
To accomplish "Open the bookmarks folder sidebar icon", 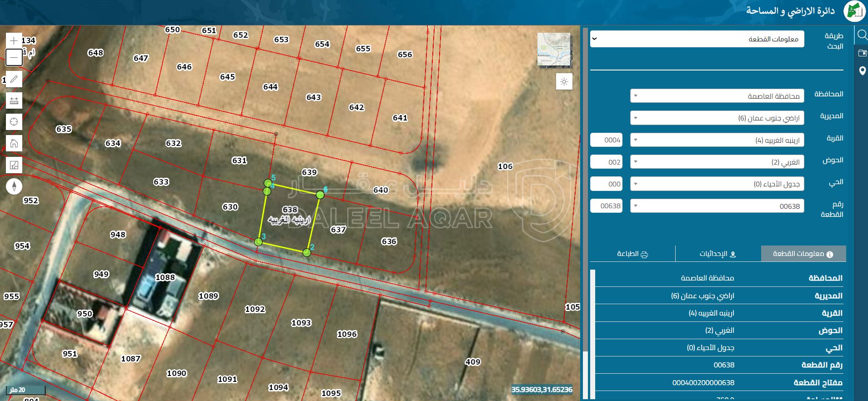I will [x=862, y=53].
